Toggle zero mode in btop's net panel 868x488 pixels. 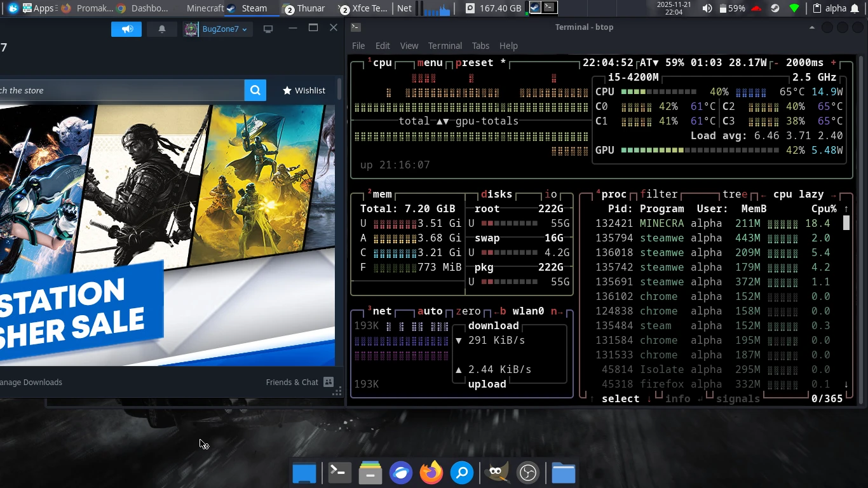point(470,311)
